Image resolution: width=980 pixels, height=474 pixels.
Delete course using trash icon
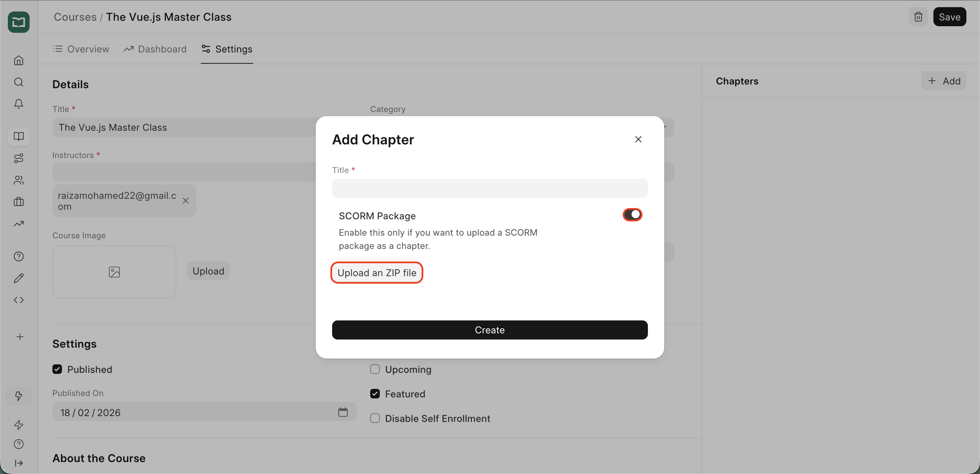coord(918,17)
